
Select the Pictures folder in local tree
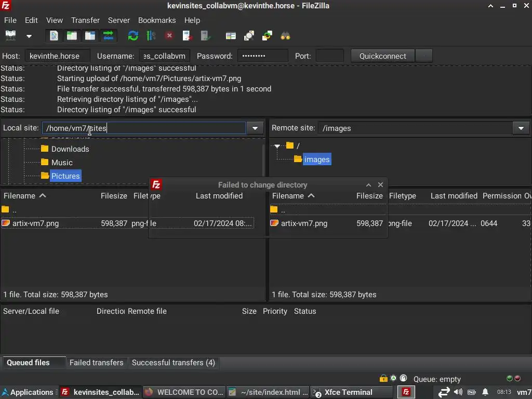(65, 176)
